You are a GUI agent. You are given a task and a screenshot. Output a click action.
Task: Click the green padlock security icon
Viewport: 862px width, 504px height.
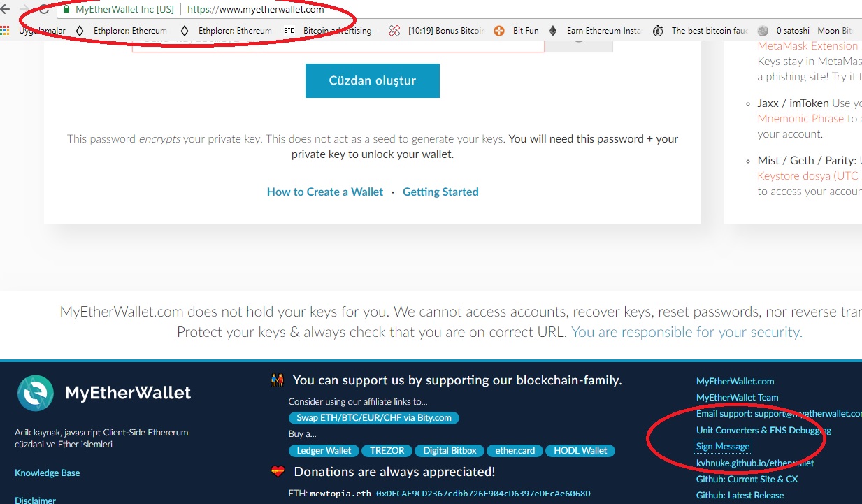(x=66, y=10)
